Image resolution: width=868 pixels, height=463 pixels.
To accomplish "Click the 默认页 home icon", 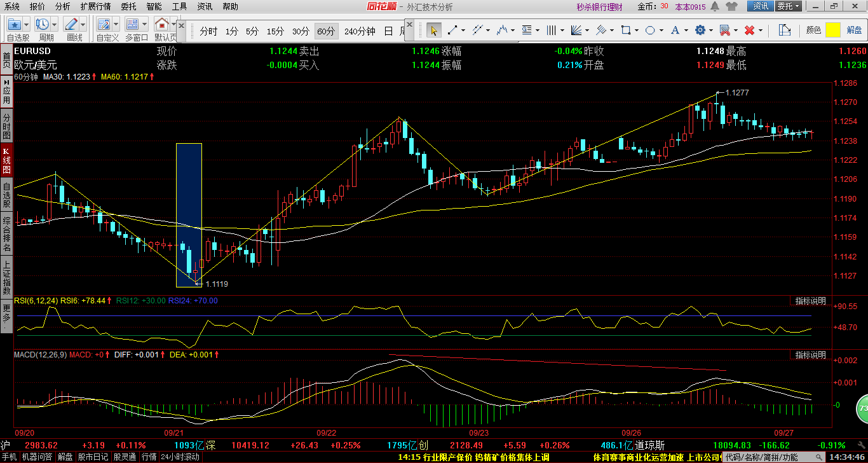I will (162, 25).
